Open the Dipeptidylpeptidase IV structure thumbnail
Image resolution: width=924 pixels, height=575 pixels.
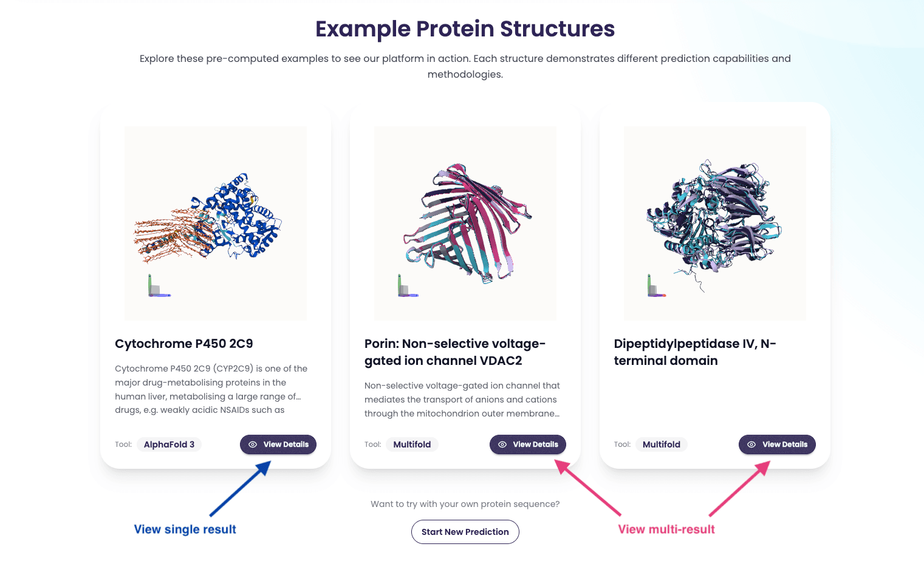[x=714, y=223]
